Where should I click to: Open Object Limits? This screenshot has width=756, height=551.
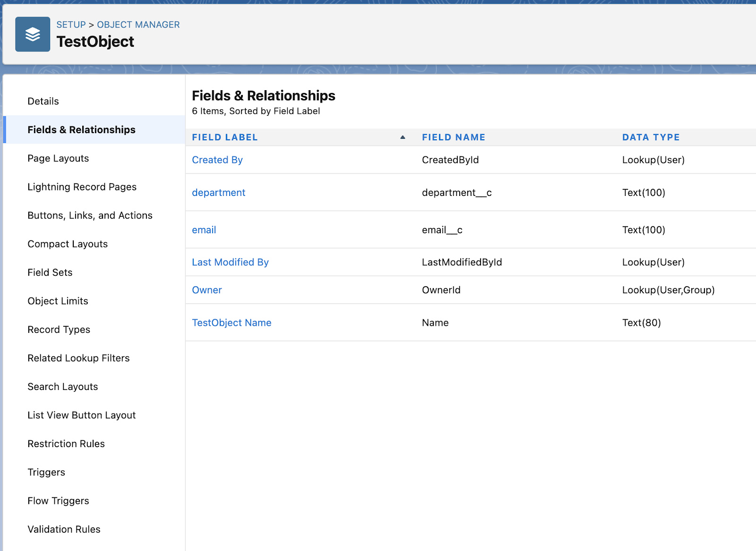pyautogui.click(x=58, y=301)
